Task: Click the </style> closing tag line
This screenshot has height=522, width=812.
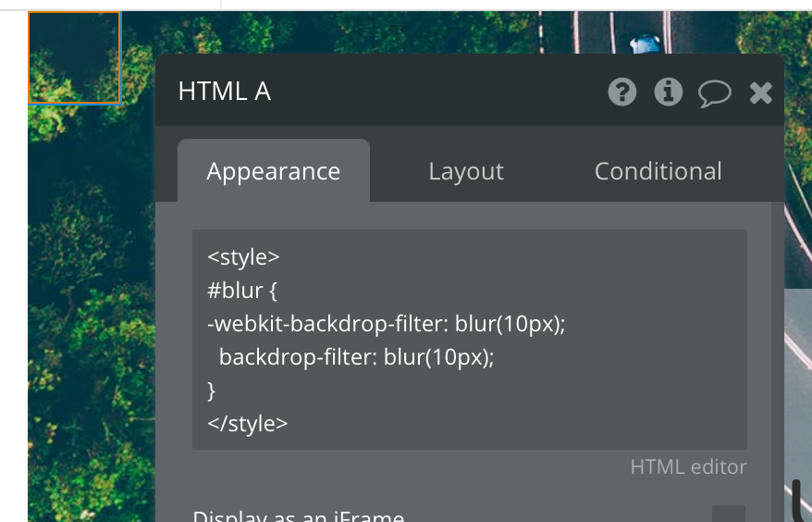Action: coord(247,423)
